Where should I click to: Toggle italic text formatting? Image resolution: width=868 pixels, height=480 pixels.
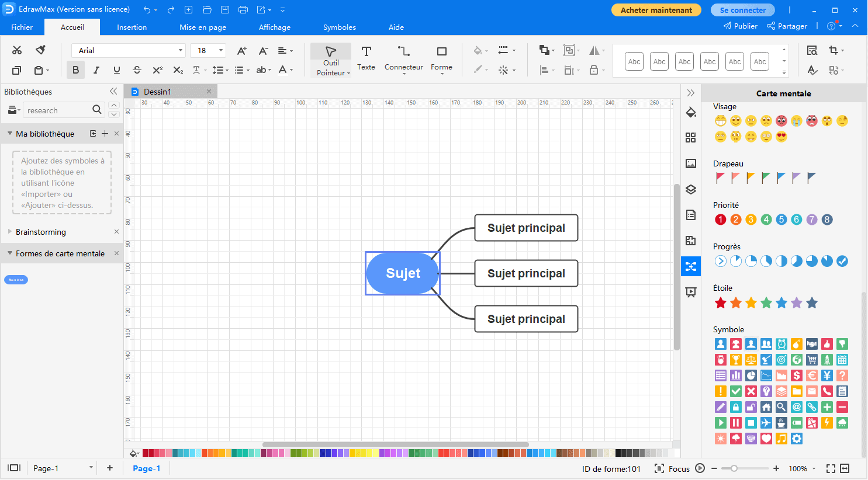pyautogui.click(x=96, y=70)
